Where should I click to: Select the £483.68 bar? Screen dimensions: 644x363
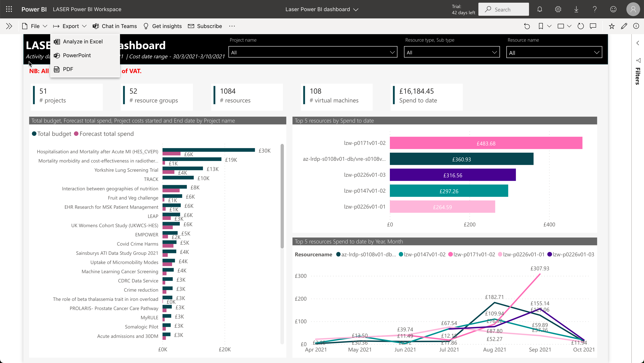click(x=486, y=143)
